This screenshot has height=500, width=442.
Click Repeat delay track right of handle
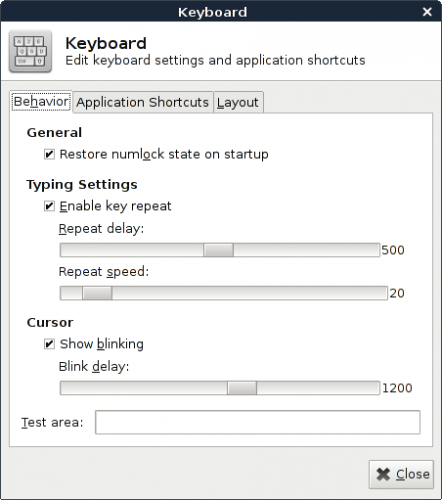click(306, 250)
